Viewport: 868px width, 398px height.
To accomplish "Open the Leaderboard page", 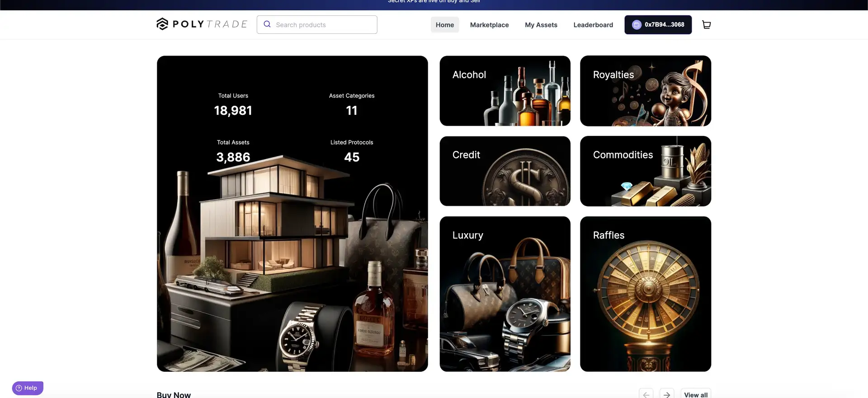I will pos(593,25).
